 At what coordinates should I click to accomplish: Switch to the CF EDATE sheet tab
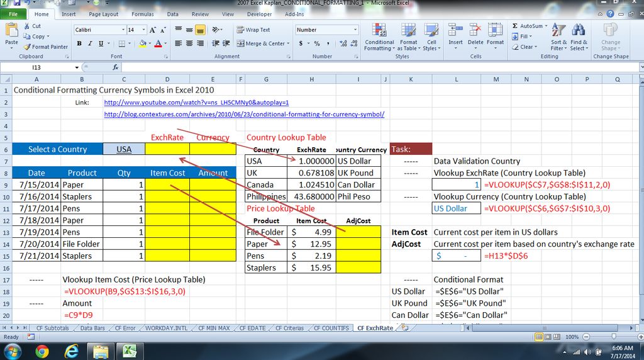tap(252, 328)
